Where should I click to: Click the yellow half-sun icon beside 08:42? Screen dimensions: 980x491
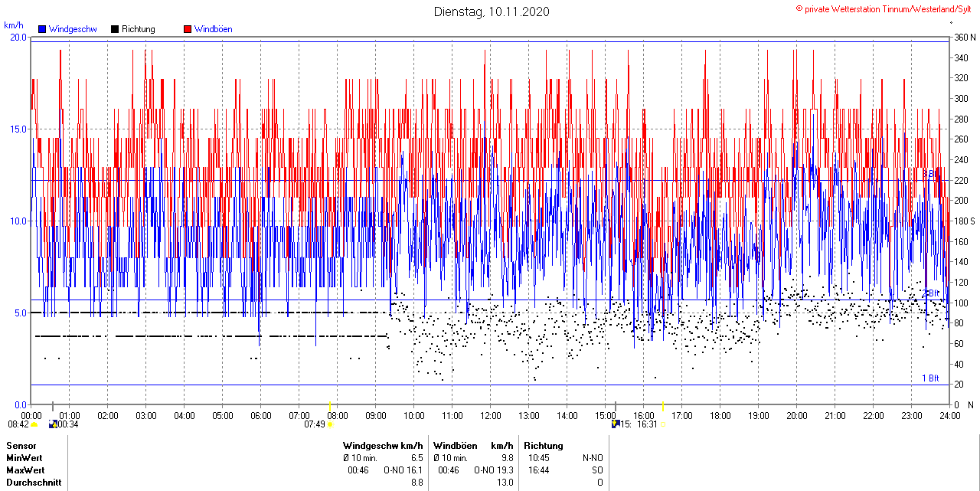click(x=34, y=424)
